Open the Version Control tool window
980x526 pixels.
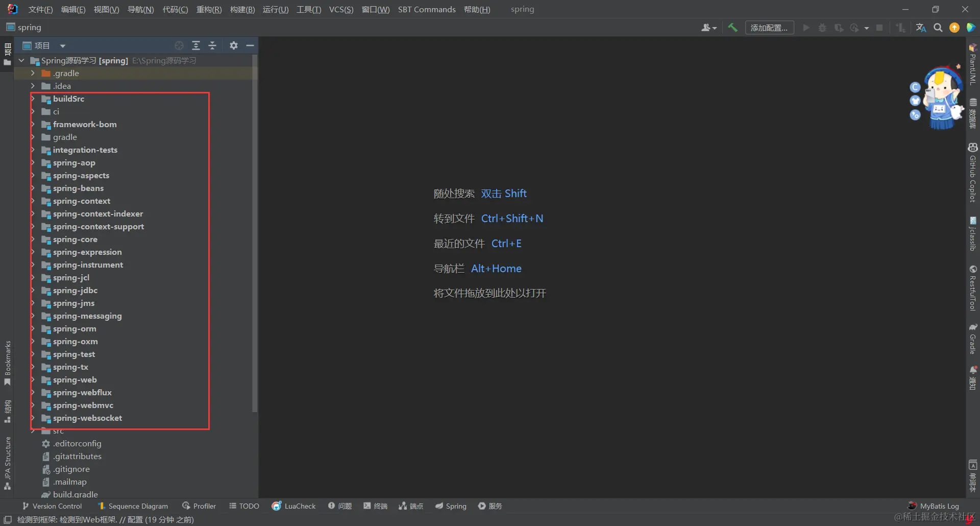(x=52, y=506)
